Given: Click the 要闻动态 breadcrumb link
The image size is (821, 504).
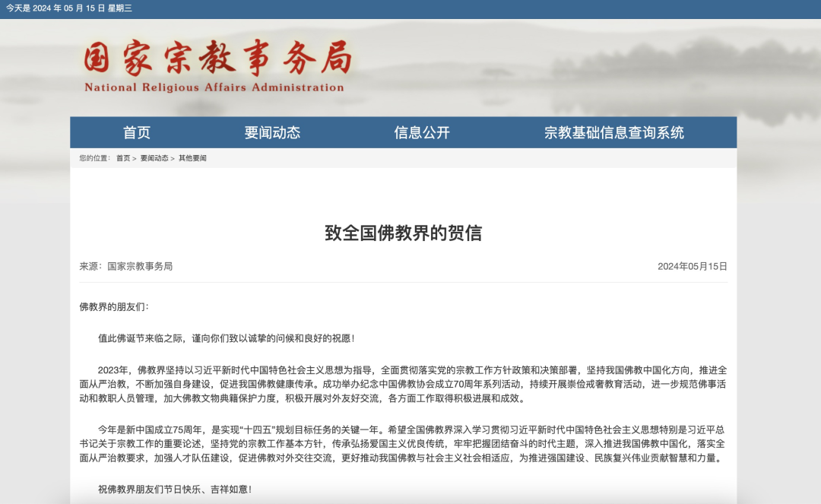Looking at the screenshot, I should (154, 158).
